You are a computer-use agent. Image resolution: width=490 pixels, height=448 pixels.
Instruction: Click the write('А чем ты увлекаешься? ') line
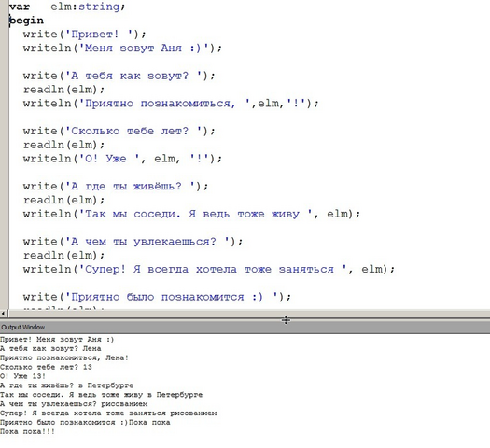[133, 242]
